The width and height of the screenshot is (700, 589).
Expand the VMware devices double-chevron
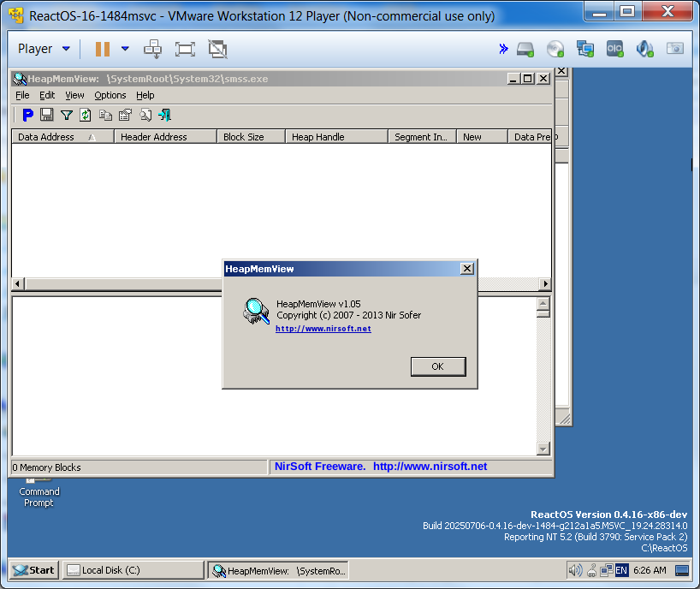(503, 49)
